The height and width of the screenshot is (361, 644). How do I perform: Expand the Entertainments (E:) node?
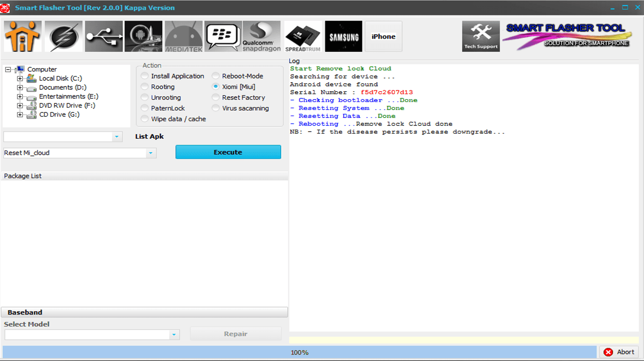coord(20,96)
